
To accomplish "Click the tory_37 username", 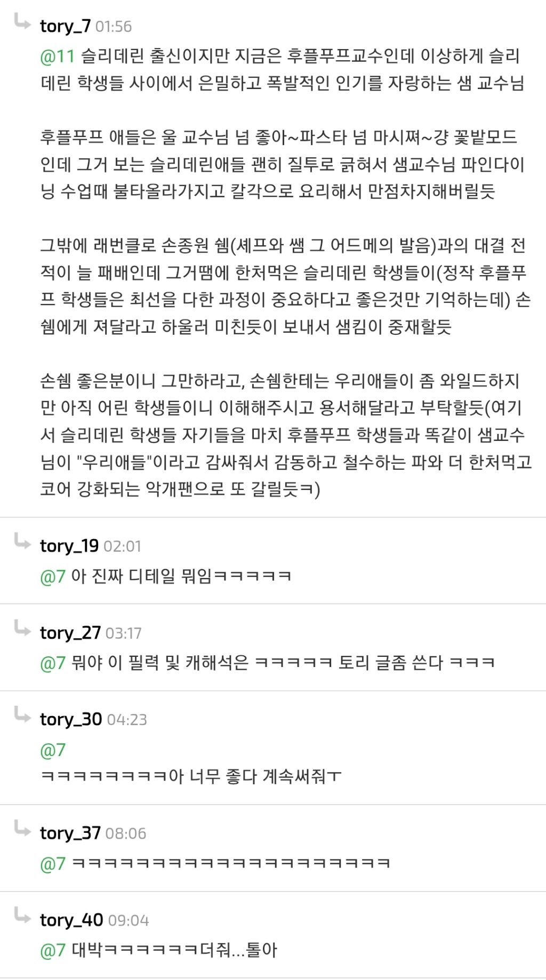I will (70, 833).
